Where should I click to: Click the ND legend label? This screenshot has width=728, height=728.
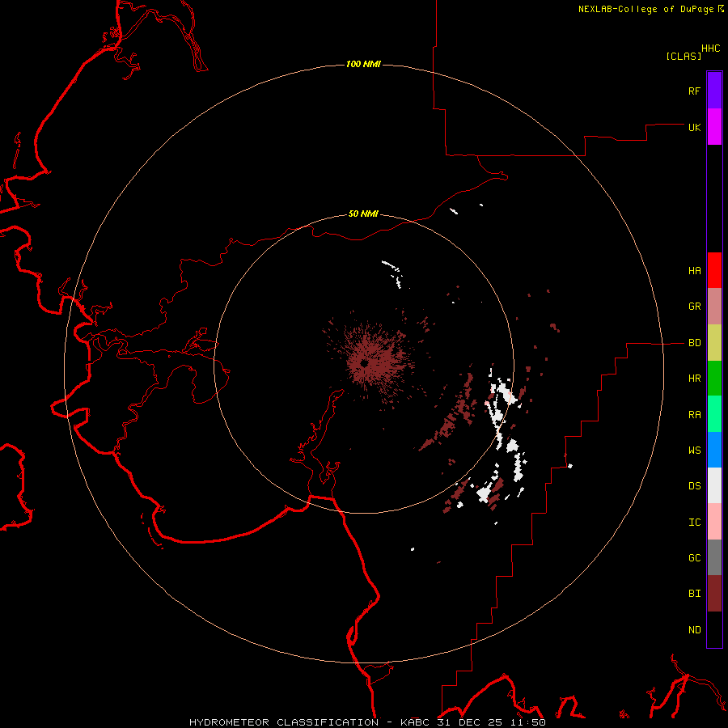694,630
